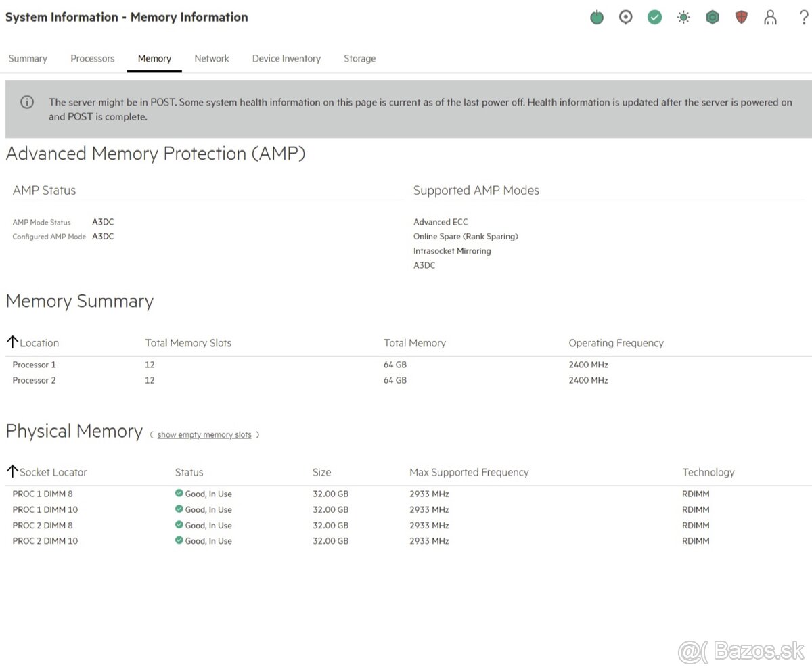Image resolution: width=812 pixels, height=671 pixels.
Task: Click the sun-shaped brightness icon
Action: 683,18
